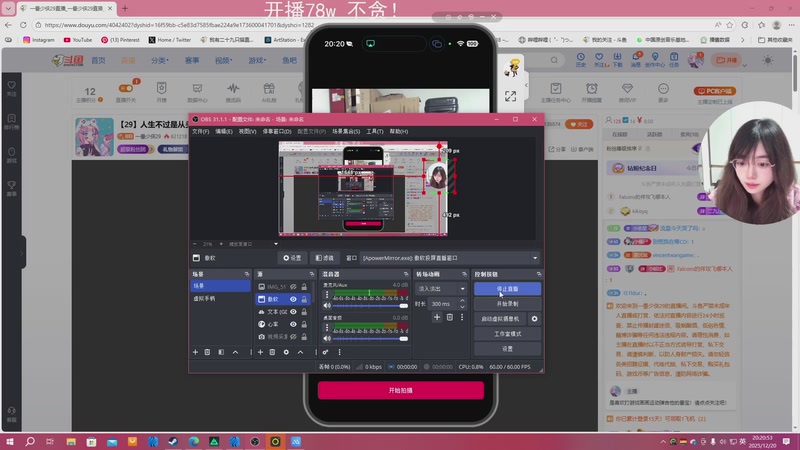Viewport: 800px width, 450px height.
Task: Open source properties gear in Sources toolbar
Action: (286, 352)
